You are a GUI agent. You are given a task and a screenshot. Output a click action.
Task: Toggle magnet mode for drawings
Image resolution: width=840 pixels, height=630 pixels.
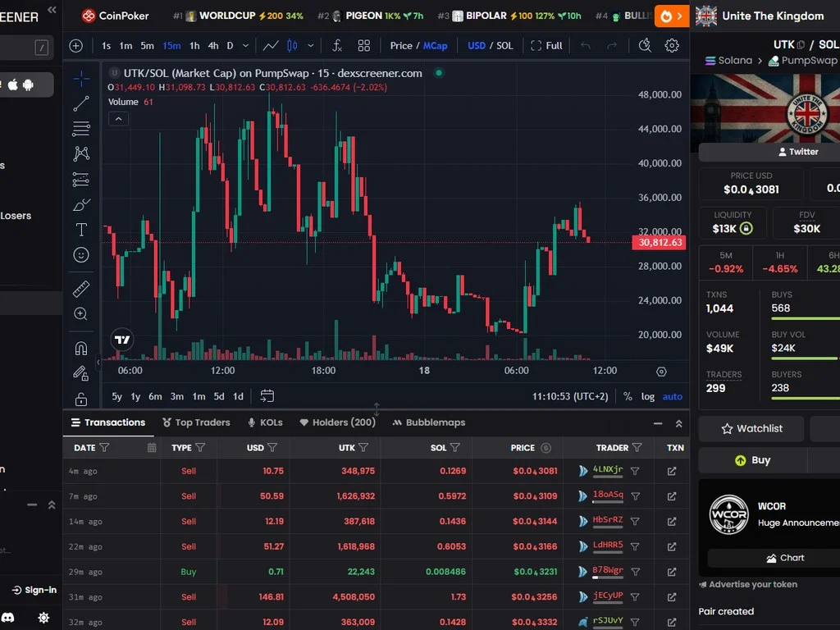(81, 349)
